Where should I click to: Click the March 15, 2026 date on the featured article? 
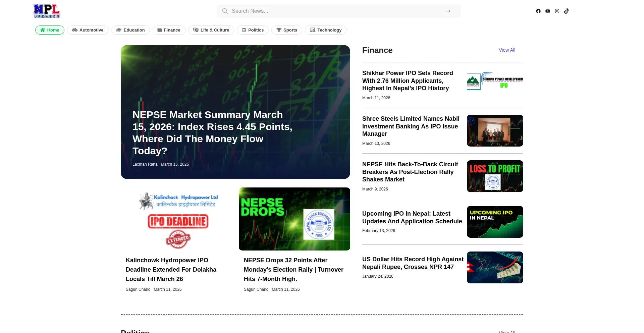point(175,164)
